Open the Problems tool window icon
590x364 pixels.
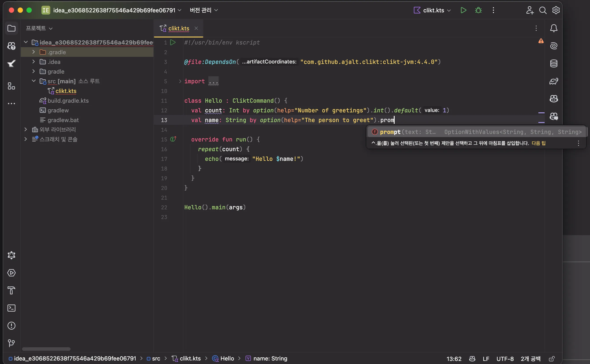pos(11,326)
